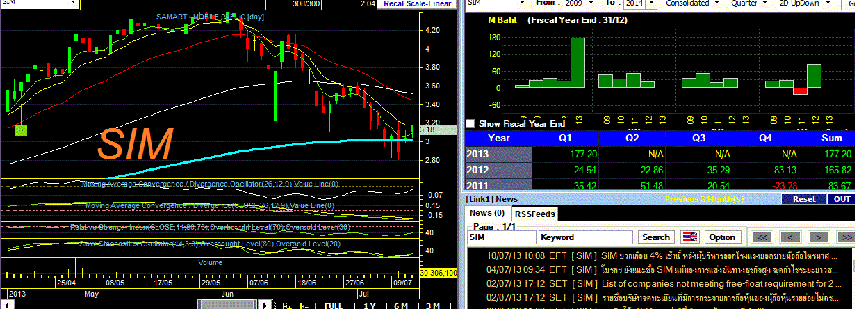The width and height of the screenshot is (868, 316).
Task: Click the Keyword input field
Action: pos(586,237)
